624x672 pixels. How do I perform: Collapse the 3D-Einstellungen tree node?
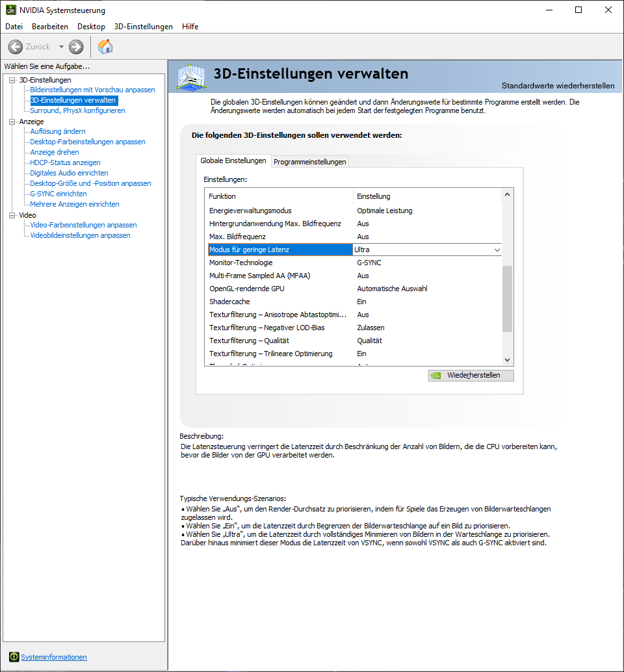[12, 80]
